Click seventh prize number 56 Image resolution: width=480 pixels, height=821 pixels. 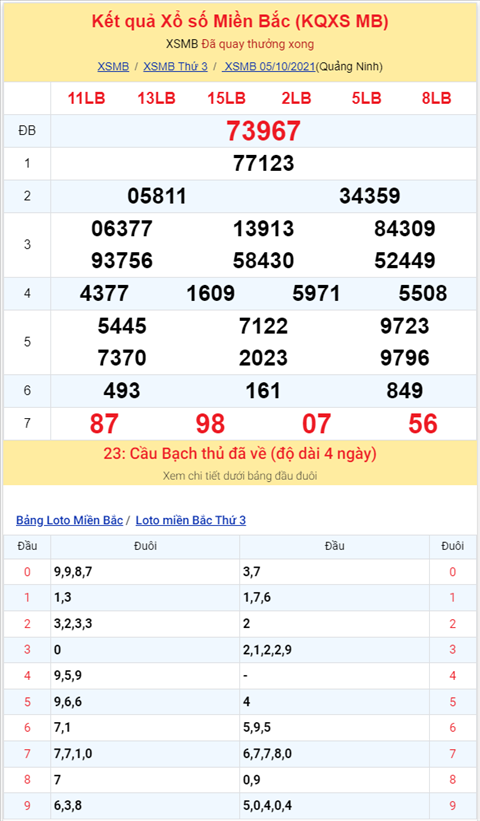pos(423,424)
